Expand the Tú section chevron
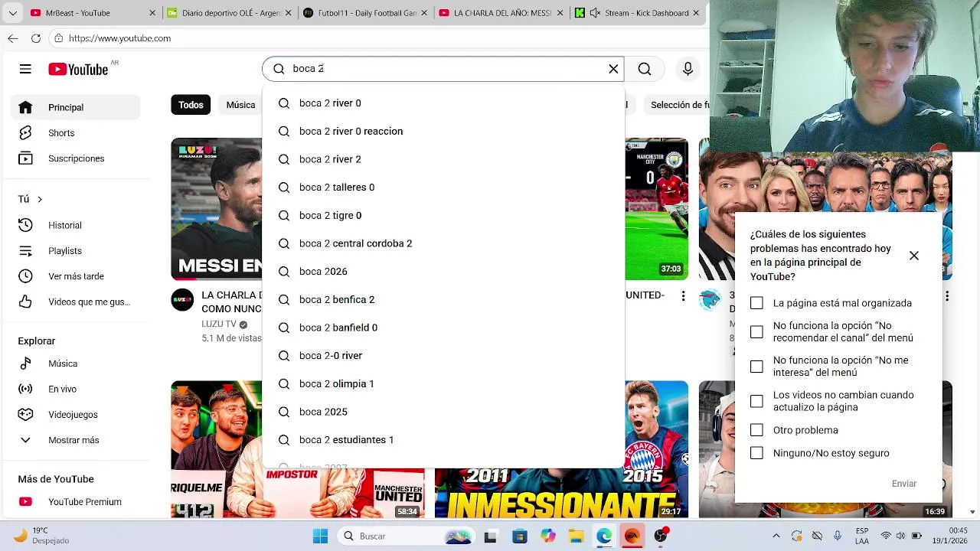The image size is (980, 551). [x=40, y=199]
